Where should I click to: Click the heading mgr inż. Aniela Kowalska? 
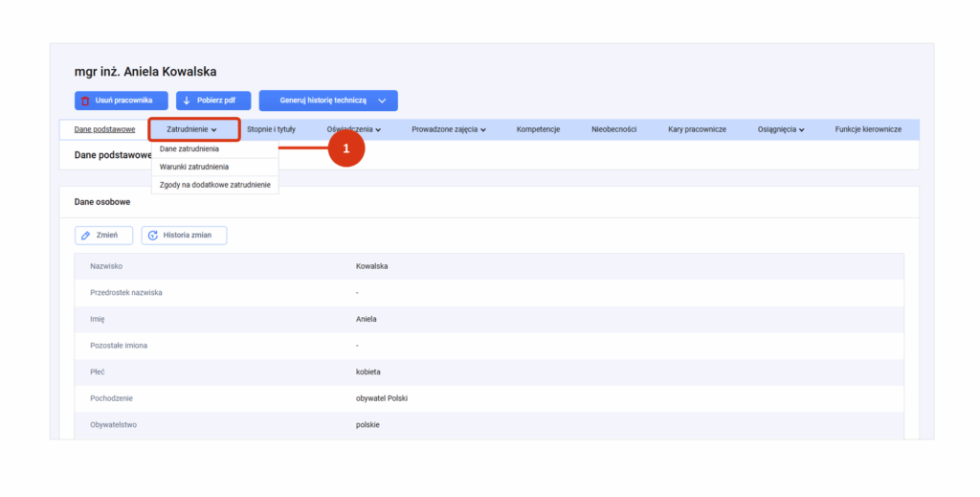(x=145, y=72)
